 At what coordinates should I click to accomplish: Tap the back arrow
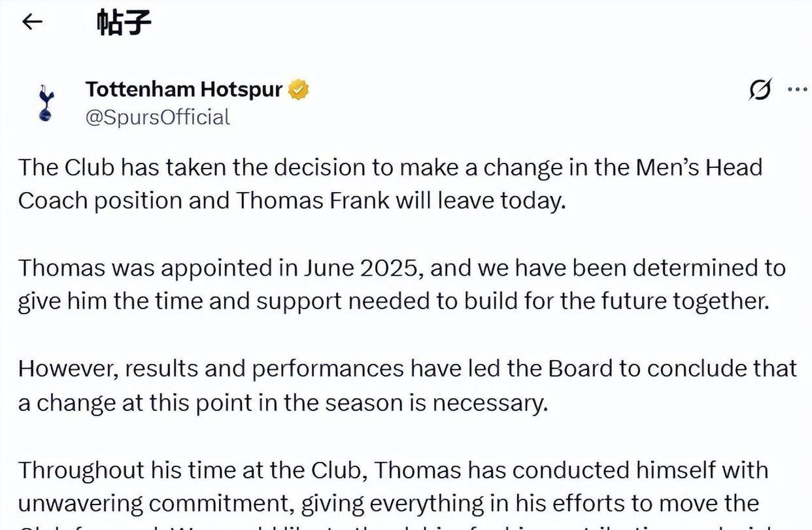click(32, 22)
